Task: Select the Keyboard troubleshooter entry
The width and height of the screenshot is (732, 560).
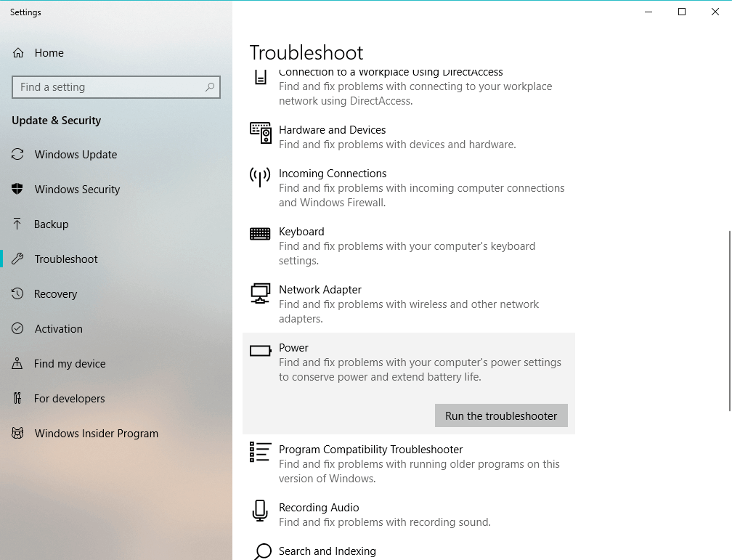Action: 408,245
